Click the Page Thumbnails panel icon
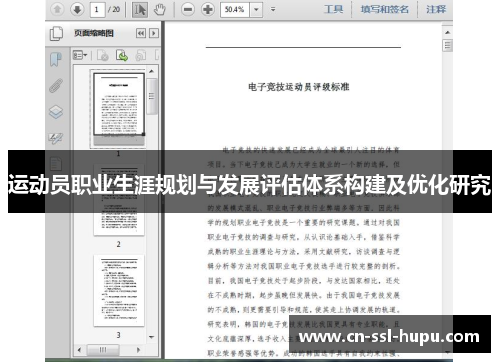500x362 pixels. [56, 33]
